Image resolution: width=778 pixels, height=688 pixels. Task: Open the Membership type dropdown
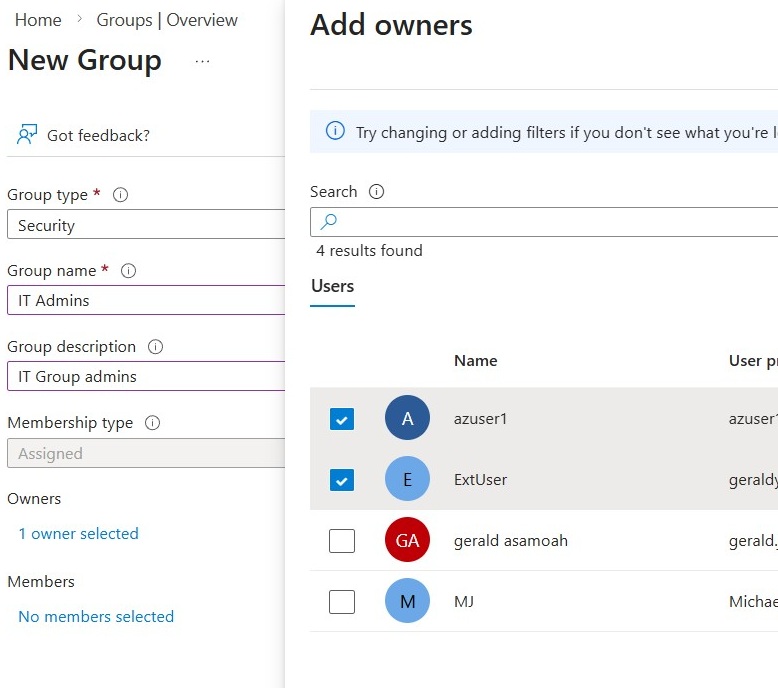coord(146,453)
